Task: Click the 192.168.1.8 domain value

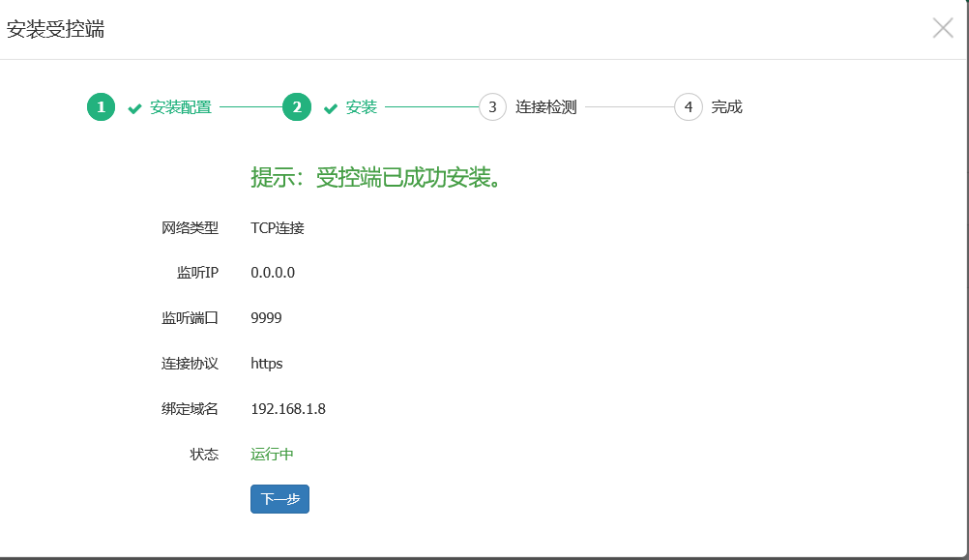Action: (288, 408)
